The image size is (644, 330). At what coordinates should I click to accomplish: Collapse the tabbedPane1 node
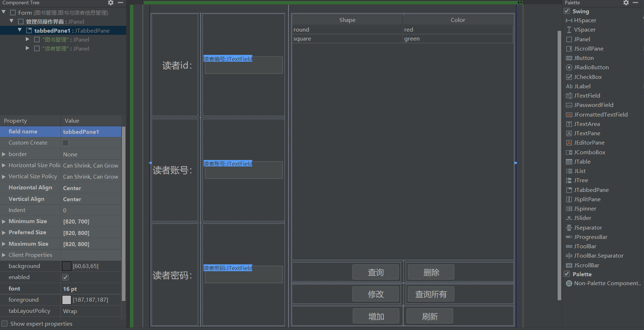tap(19, 30)
